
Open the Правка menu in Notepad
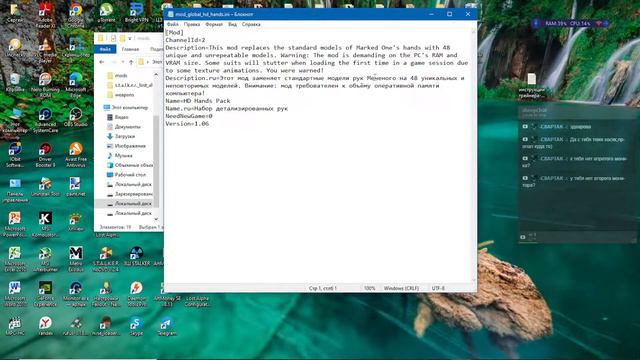191,24
